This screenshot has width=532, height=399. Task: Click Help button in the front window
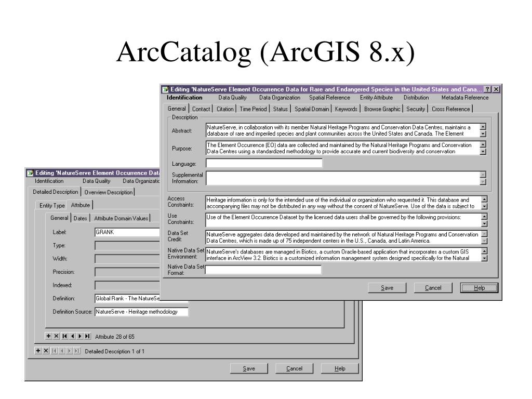(479, 288)
